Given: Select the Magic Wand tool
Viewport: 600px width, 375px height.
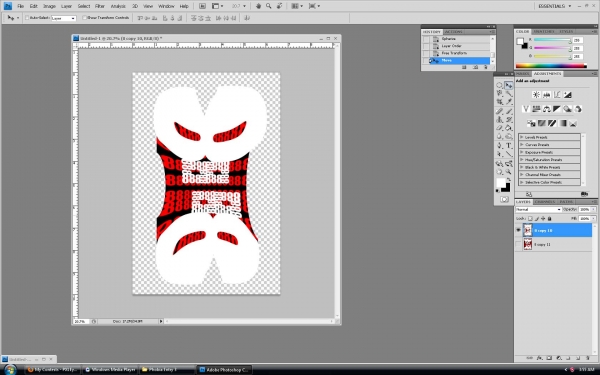Looking at the screenshot, I should [x=509, y=93].
